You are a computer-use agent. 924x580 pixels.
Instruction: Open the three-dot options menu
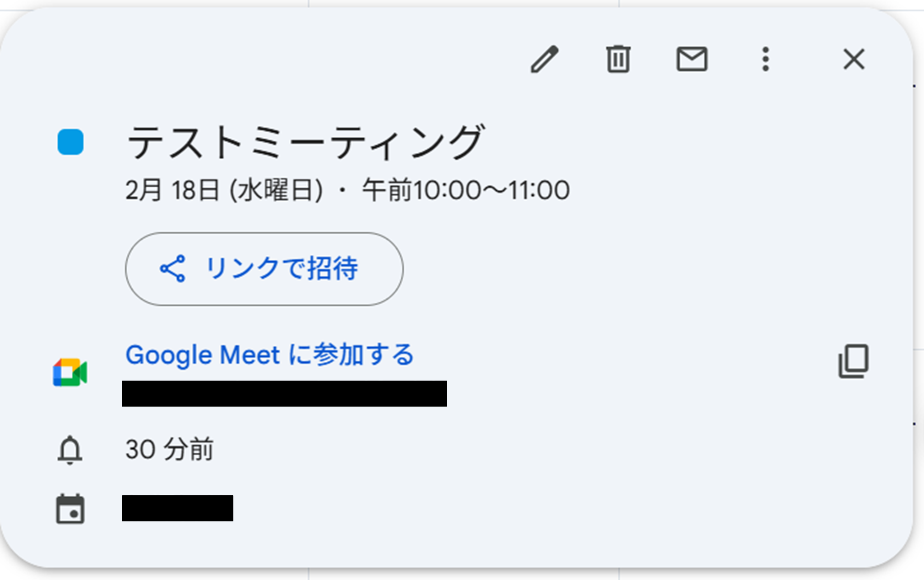point(765,59)
